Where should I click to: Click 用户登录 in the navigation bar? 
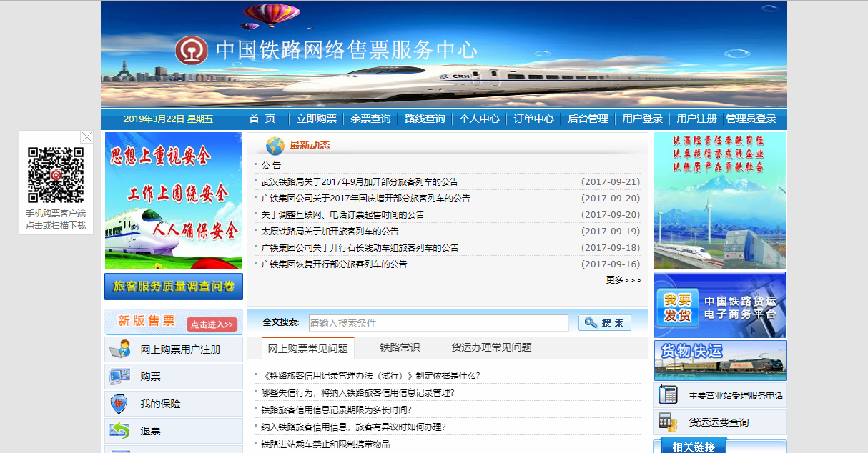(642, 119)
